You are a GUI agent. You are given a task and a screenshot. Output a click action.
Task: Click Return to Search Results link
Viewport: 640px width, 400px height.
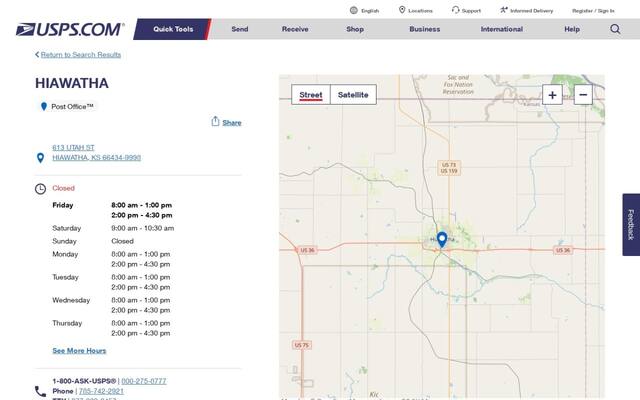coord(81,55)
